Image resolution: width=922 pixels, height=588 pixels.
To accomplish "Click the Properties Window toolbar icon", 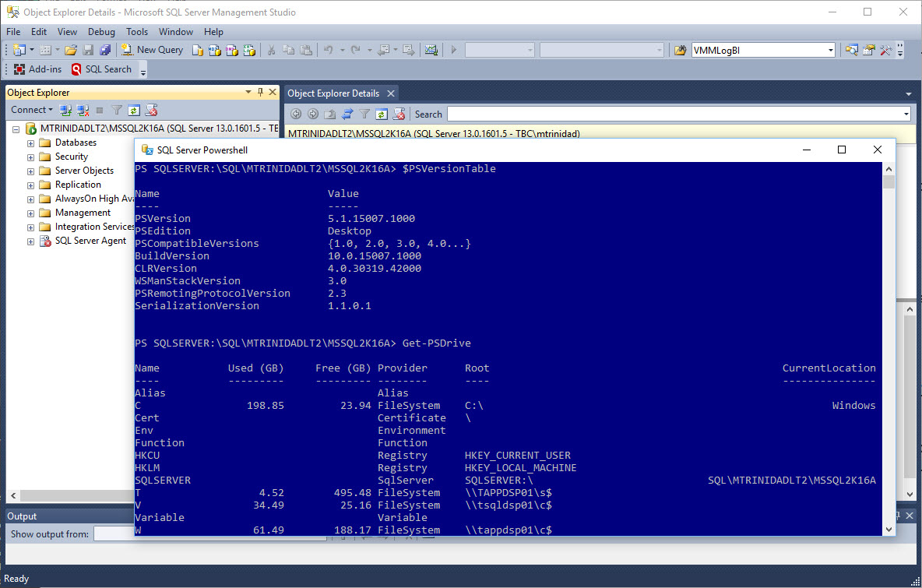I will point(868,50).
